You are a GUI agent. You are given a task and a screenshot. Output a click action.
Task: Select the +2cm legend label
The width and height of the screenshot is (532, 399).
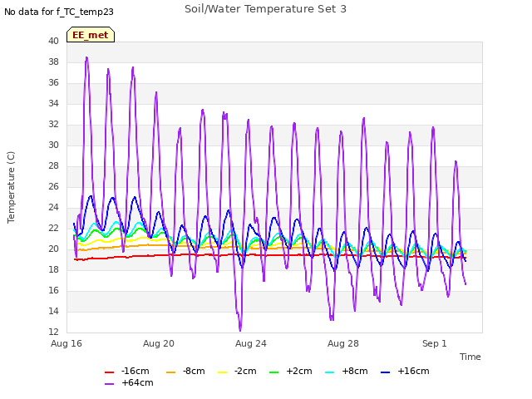[x=299, y=372]
